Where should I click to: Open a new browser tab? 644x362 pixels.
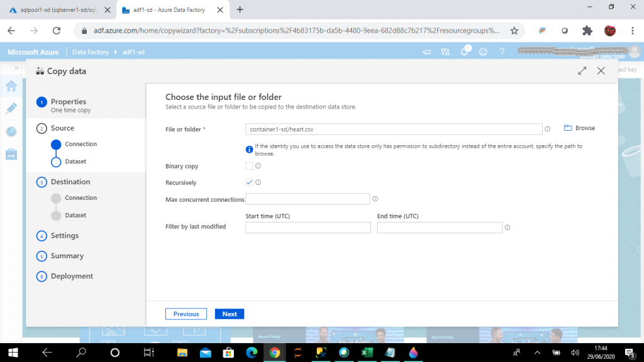pyautogui.click(x=240, y=9)
